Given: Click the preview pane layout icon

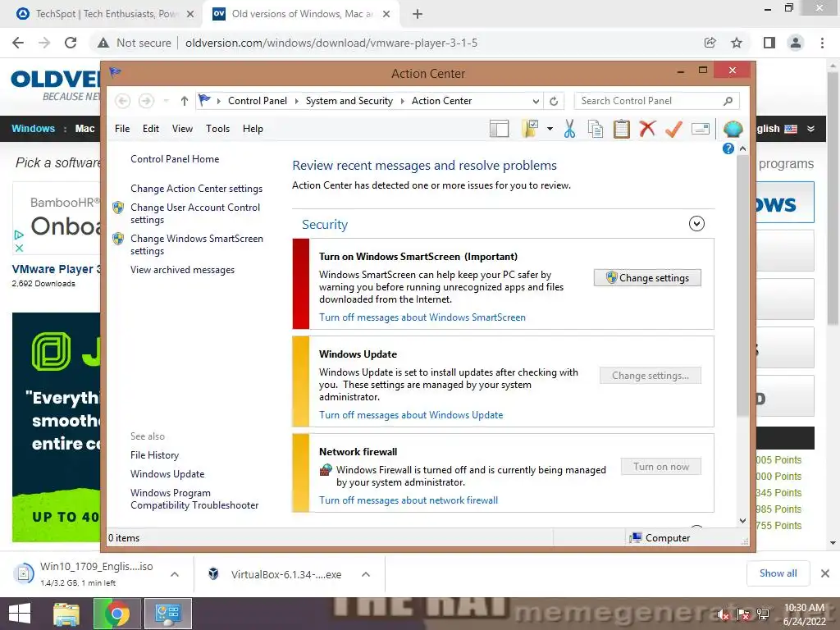Looking at the screenshot, I should coord(499,129).
